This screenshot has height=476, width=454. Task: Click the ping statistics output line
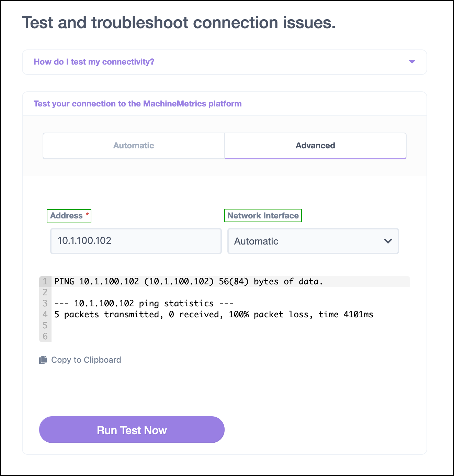[x=144, y=304]
